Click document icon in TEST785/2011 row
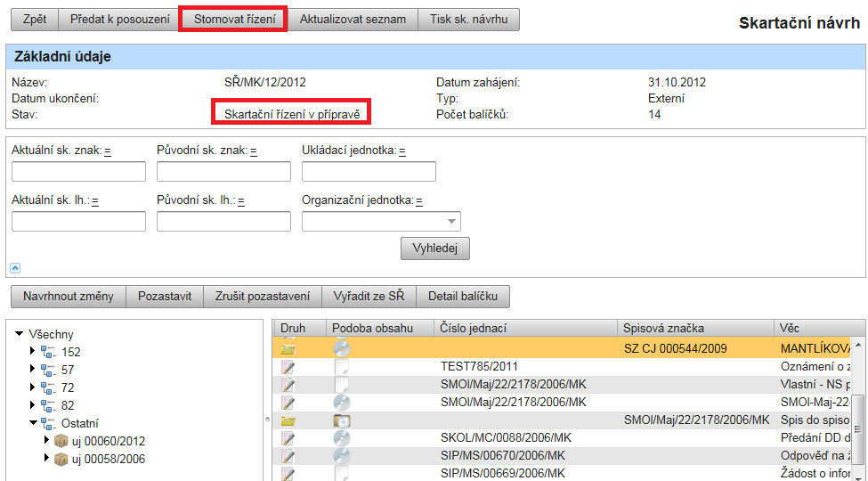The width and height of the screenshot is (868, 481). (288, 367)
